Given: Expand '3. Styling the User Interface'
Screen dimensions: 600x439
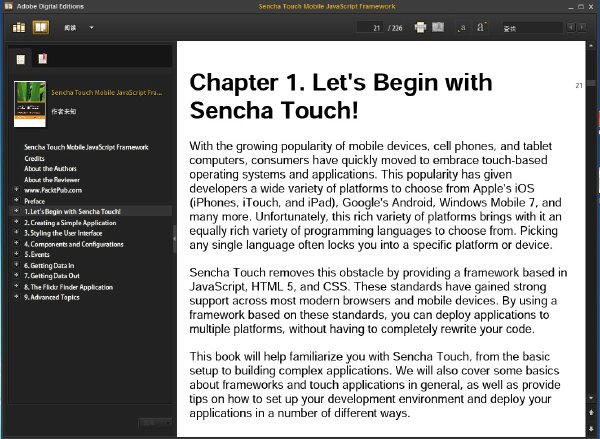Looking at the screenshot, I should (16, 232).
